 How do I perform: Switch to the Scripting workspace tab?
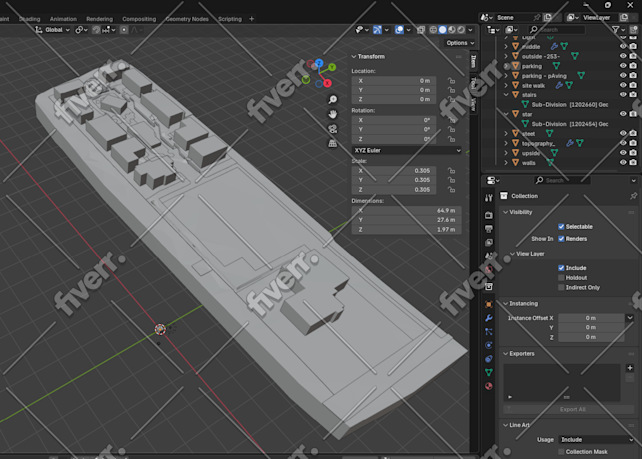tap(230, 19)
